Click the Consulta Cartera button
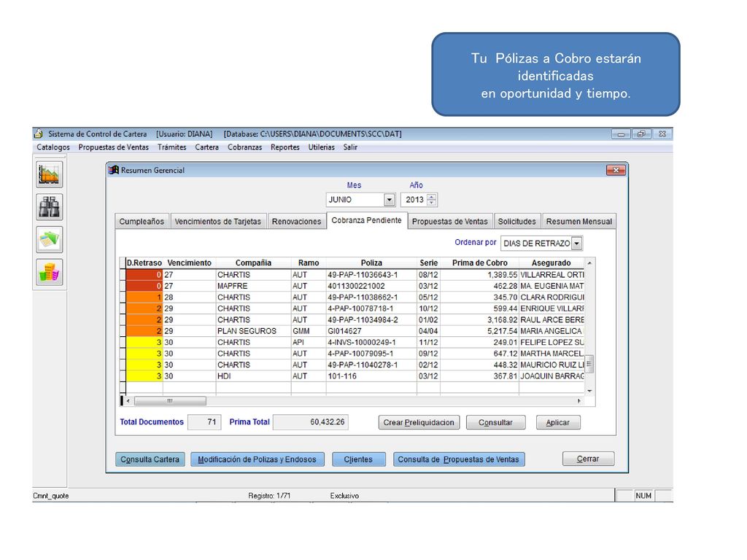Screen dimensions: 747x560 (x=150, y=459)
